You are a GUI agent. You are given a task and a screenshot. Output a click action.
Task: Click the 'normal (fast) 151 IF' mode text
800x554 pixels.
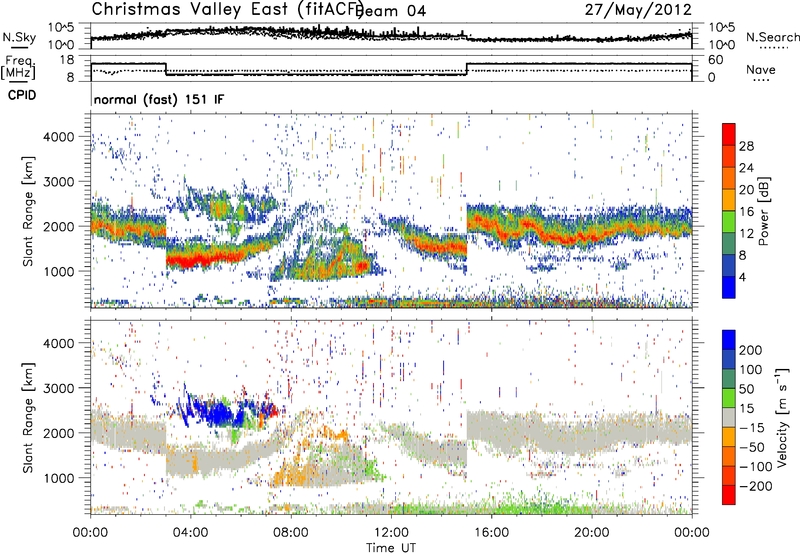click(159, 99)
